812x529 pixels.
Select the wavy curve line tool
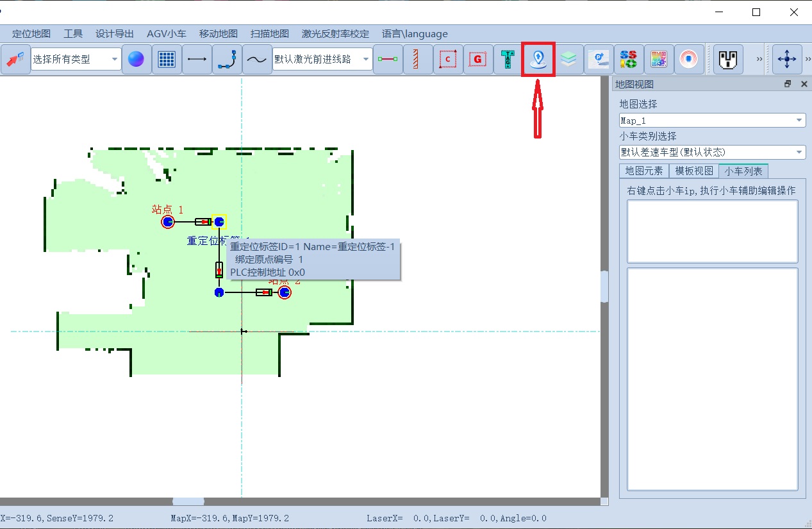pyautogui.click(x=257, y=60)
